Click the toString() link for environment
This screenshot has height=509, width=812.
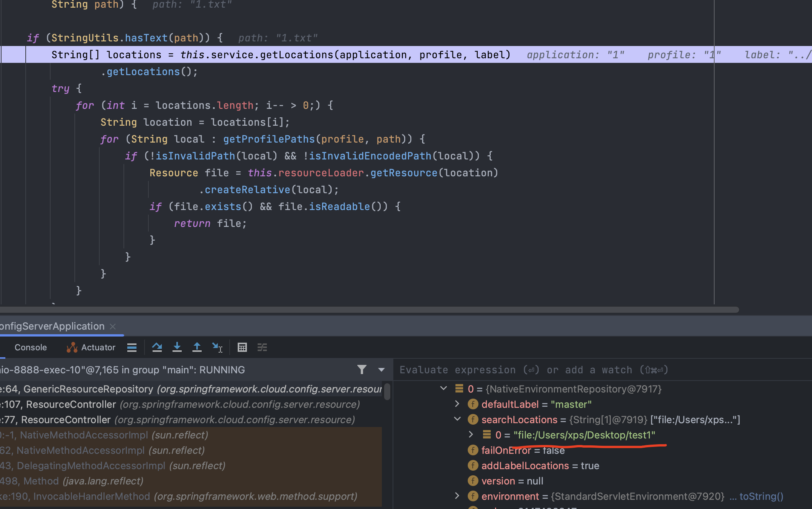[x=761, y=496]
